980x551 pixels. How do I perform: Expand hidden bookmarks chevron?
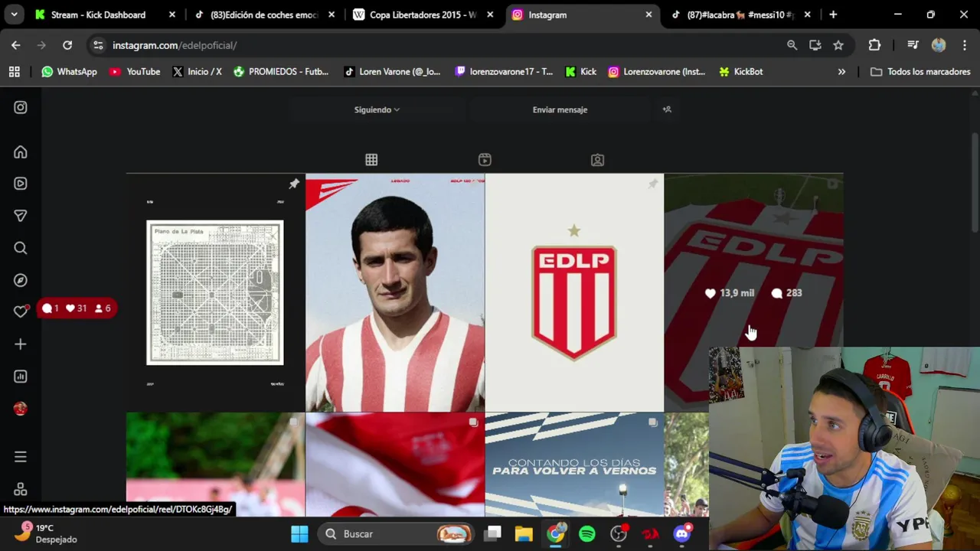[841, 72]
